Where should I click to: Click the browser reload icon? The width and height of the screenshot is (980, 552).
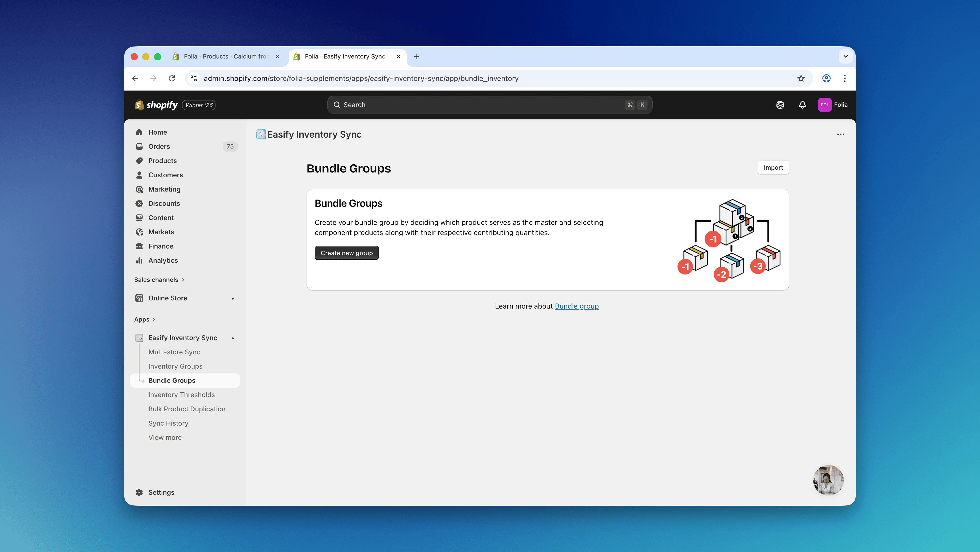coord(172,78)
